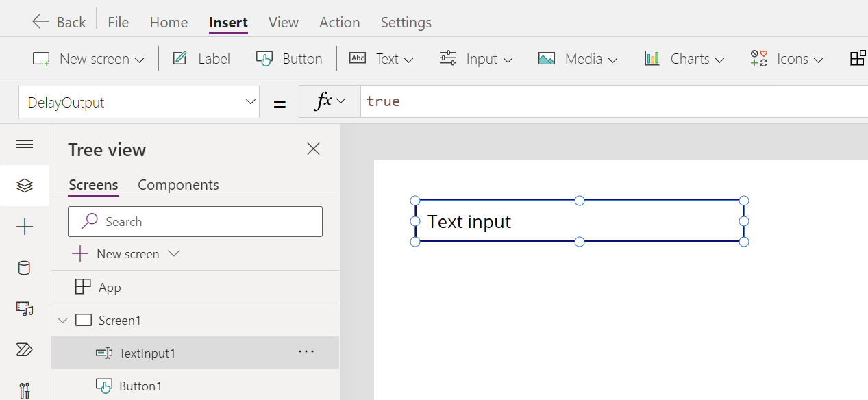The height and width of the screenshot is (400, 868).
Task: Open the Data cylinder icon in sidebar
Action: tap(25, 268)
